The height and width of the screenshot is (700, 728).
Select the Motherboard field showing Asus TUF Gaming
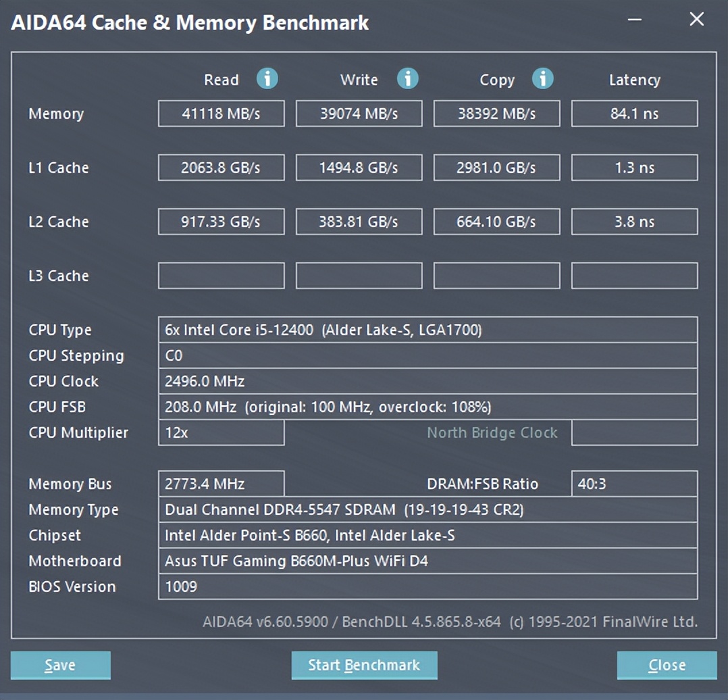pos(428,561)
